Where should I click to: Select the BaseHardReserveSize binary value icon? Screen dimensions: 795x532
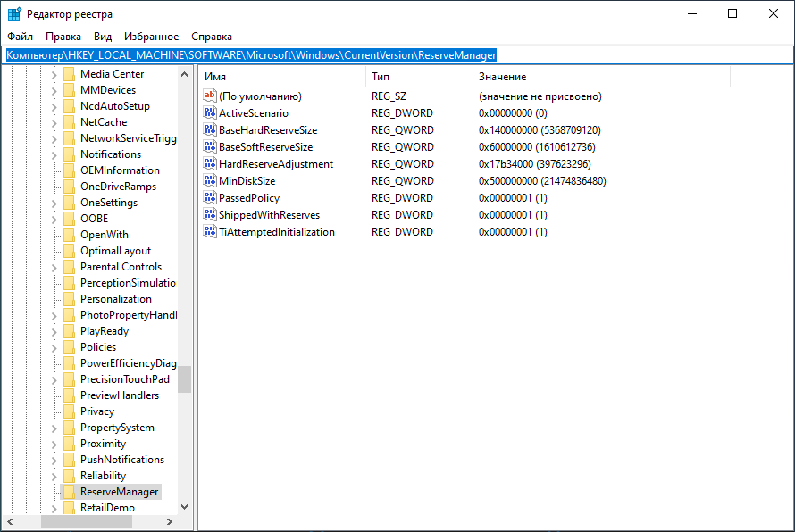pos(209,129)
